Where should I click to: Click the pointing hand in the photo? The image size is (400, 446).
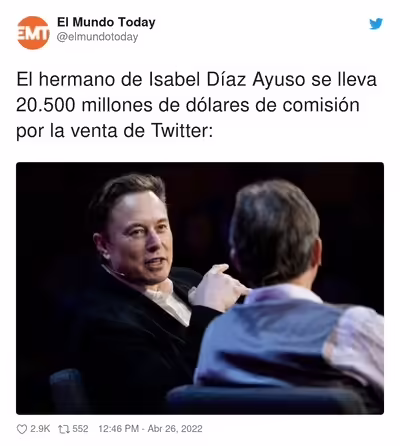pos(218,287)
